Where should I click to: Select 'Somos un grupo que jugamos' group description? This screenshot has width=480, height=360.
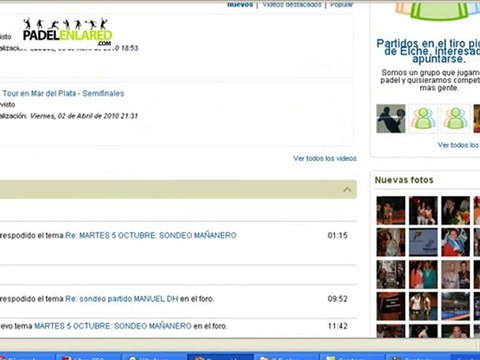click(x=431, y=80)
